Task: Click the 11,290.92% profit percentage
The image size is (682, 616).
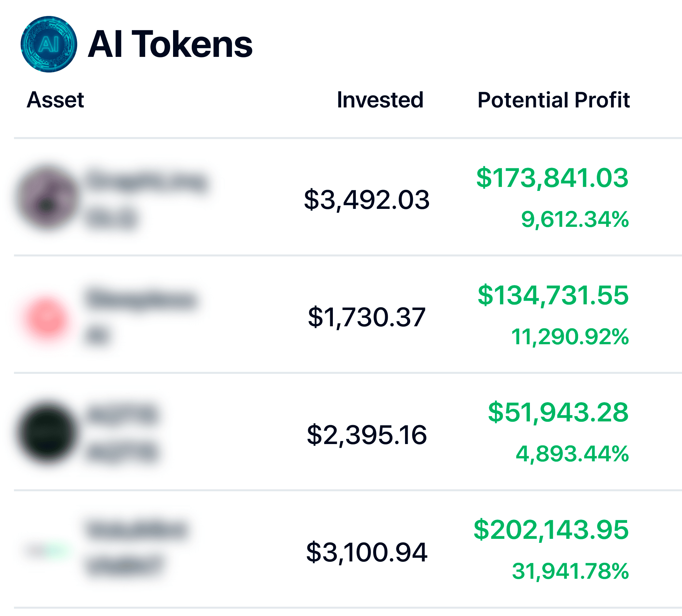Action: point(570,336)
